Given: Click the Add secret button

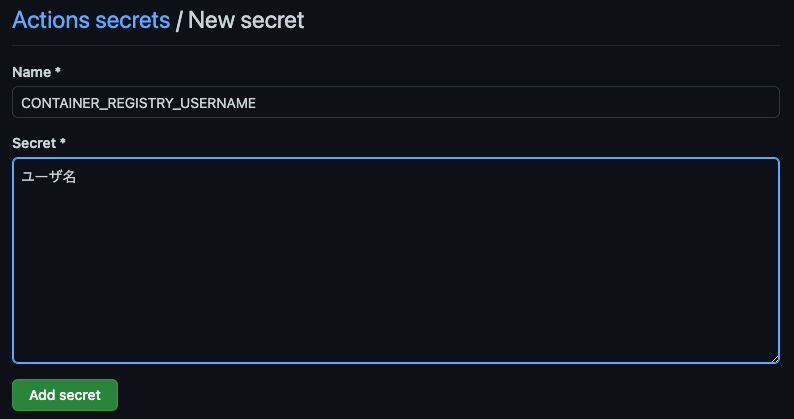Looking at the screenshot, I should (x=65, y=395).
